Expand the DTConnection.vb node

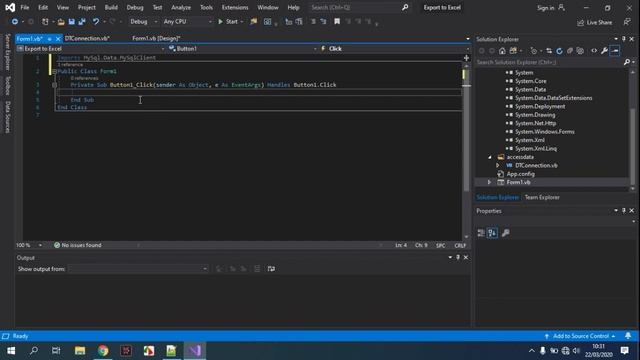click(x=498, y=165)
